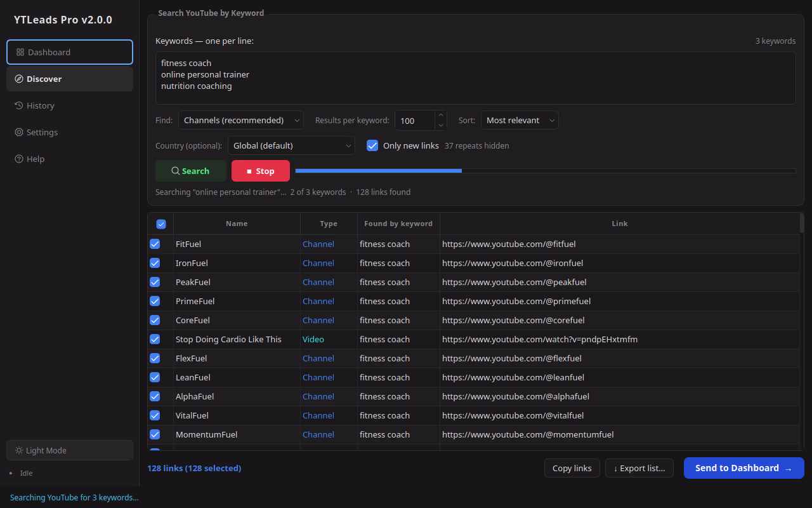Open the Find dropdown showing Channels (recommended)
The height and width of the screenshot is (508, 812).
tap(241, 120)
